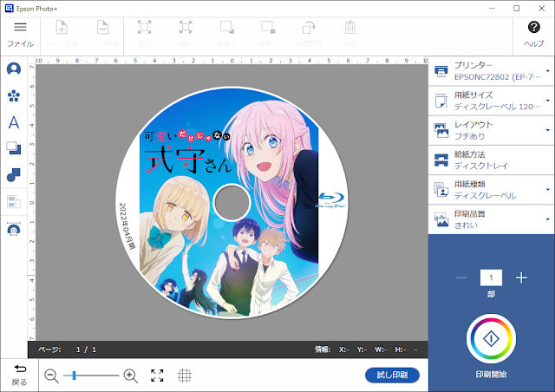The height and width of the screenshot is (392, 555).
Task: Click the greyed layout template icon in sidebar
Action: click(14, 202)
